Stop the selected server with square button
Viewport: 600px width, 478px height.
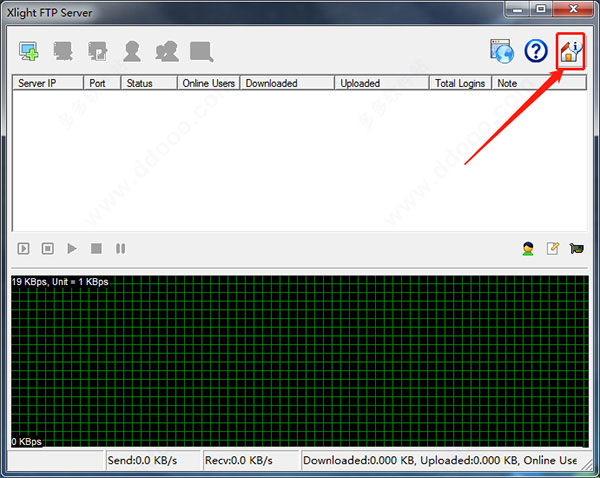[96, 249]
